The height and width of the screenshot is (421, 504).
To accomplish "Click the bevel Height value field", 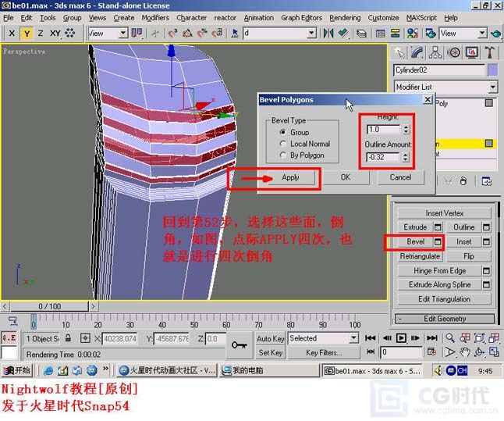I will pyautogui.click(x=384, y=130).
